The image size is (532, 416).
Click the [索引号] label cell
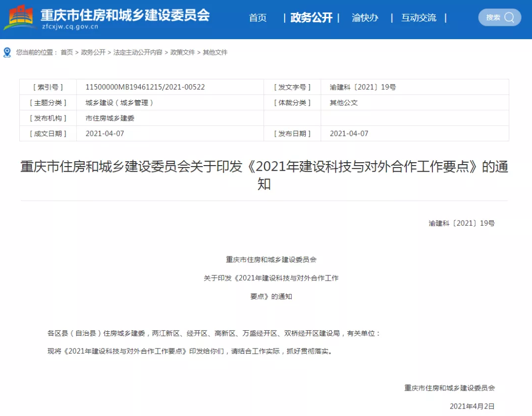(x=48, y=87)
